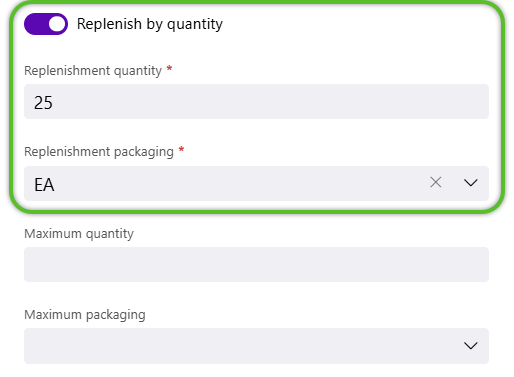Click the "Maximum quantity" field label

[79, 234]
